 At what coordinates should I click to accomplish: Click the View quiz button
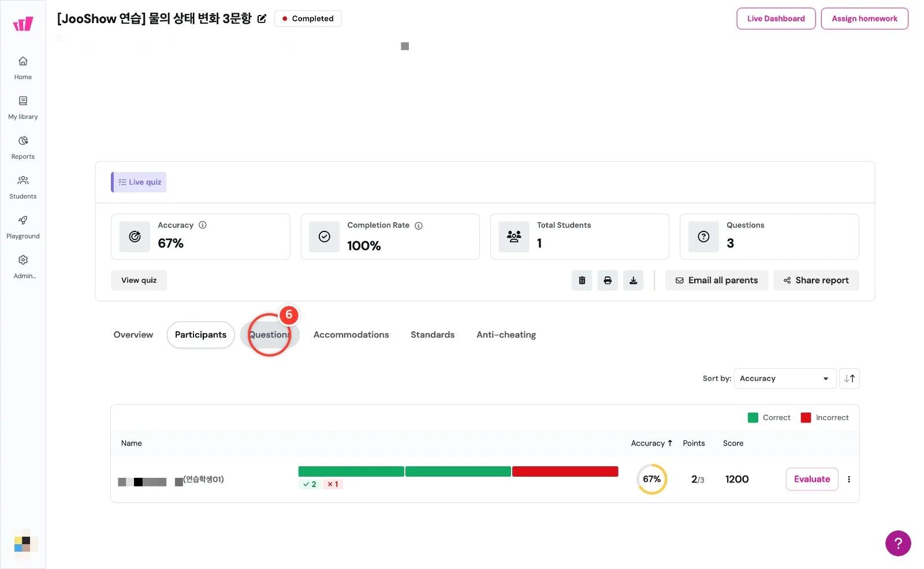coord(139,280)
